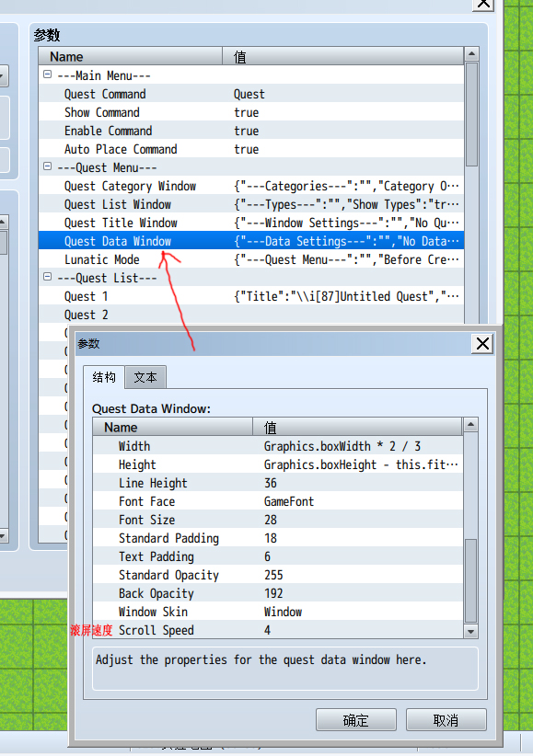Select the Scroll Speed parameter row
This screenshot has height=756, width=533.
pos(278,630)
